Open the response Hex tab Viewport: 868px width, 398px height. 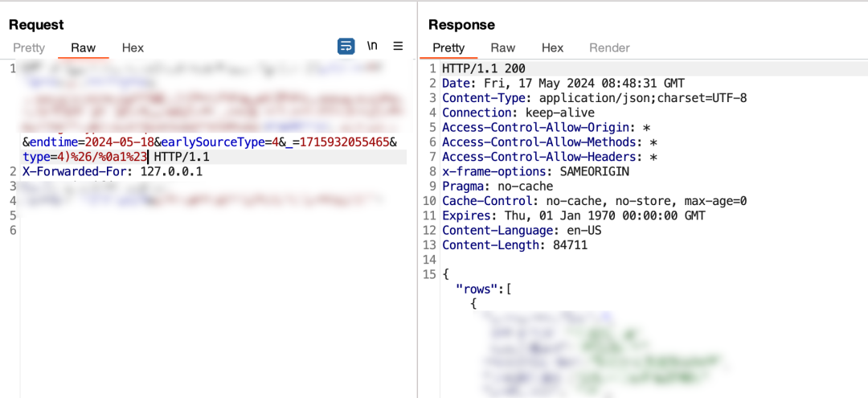click(x=553, y=48)
